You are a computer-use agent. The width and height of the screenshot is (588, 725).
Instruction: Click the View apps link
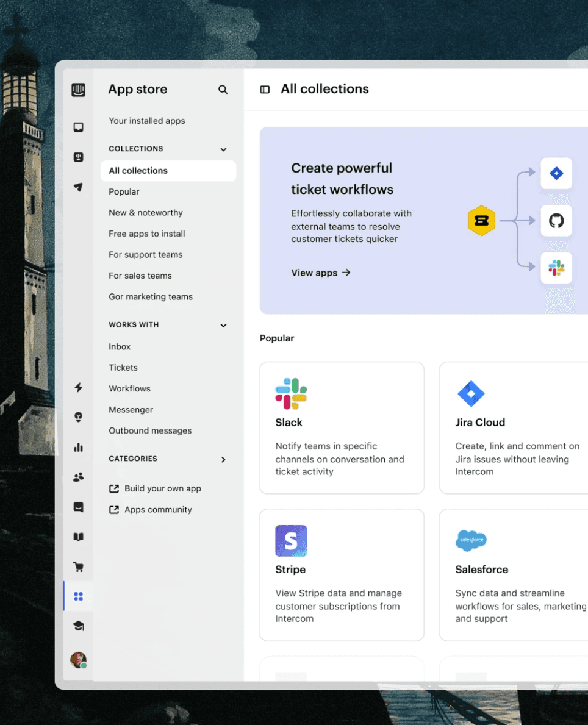[x=321, y=273]
